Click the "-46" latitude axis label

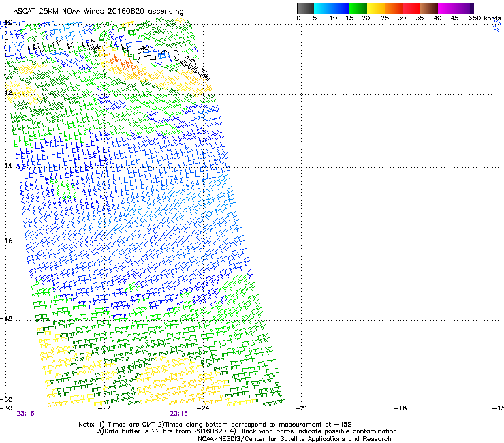click(x=6, y=241)
